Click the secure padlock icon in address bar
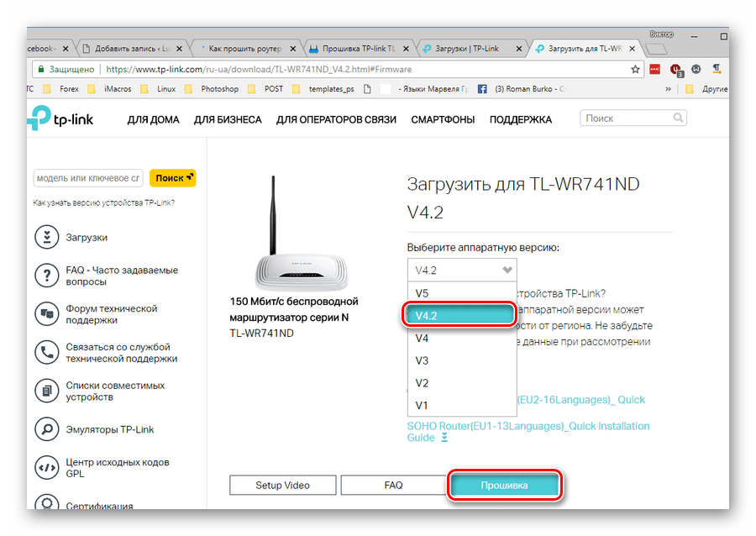This screenshot has width=756, height=536. tap(41, 69)
